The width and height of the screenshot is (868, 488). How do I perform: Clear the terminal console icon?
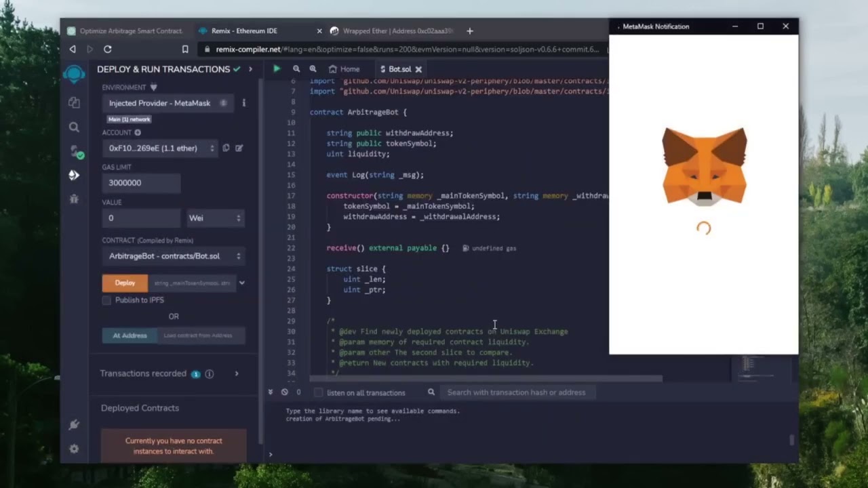pos(285,392)
